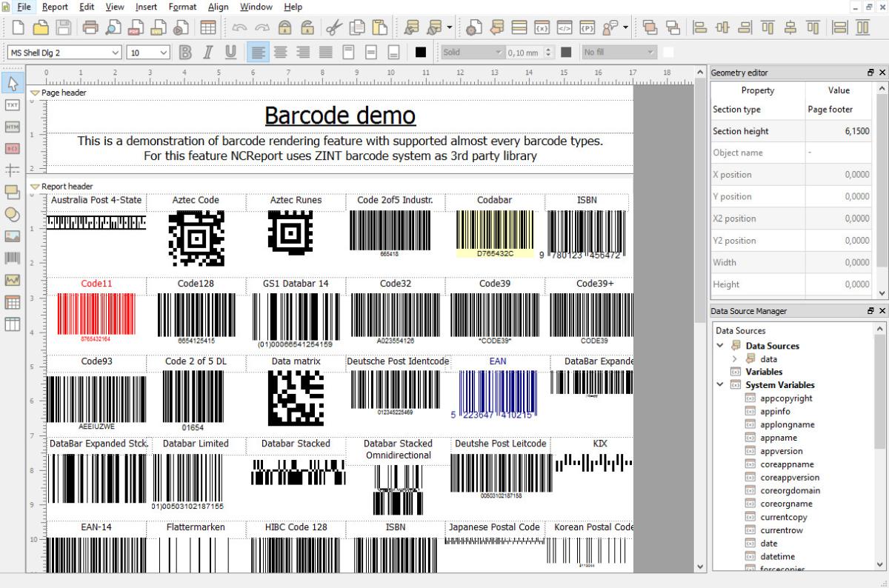Choose the HTML text tool

coord(12,127)
